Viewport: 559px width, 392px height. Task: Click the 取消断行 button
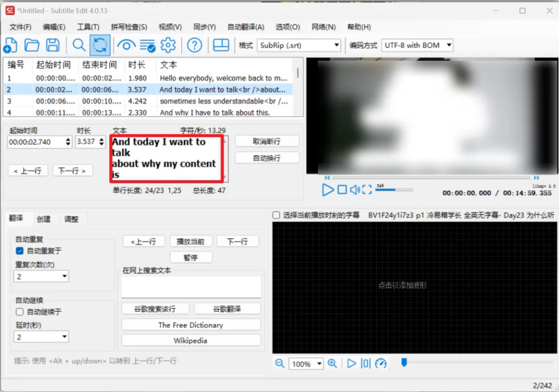[267, 141]
